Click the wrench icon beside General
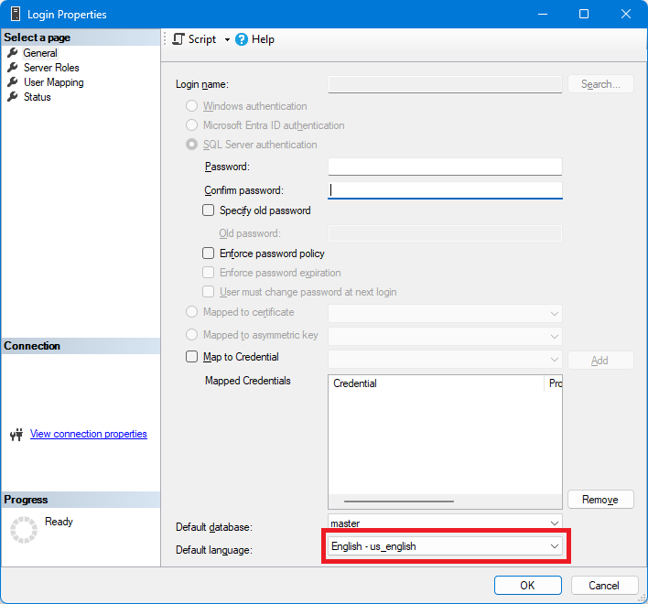Image resolution: width=648 pixels, height=604 pixels. (x=13, y=53)
